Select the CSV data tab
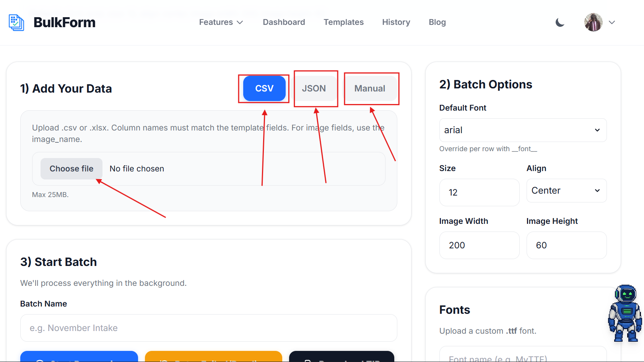Screen dimensions: 644x362 click(x=264, y=88)
